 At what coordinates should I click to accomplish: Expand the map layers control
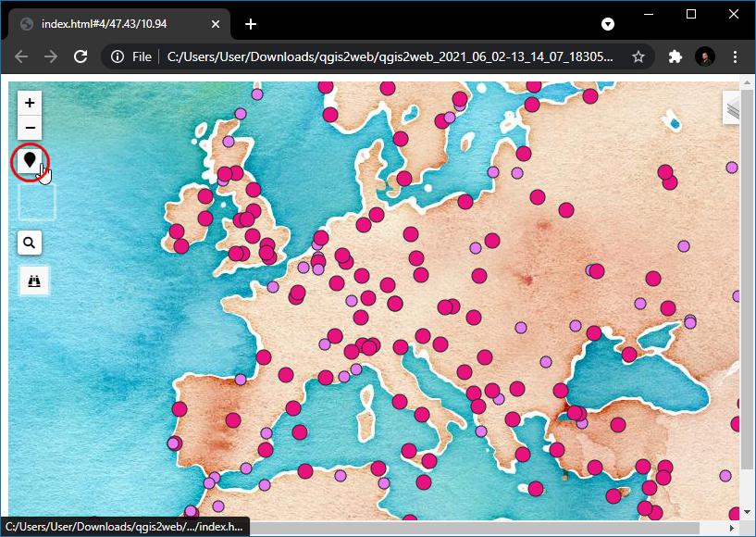(x=733, y=107)
